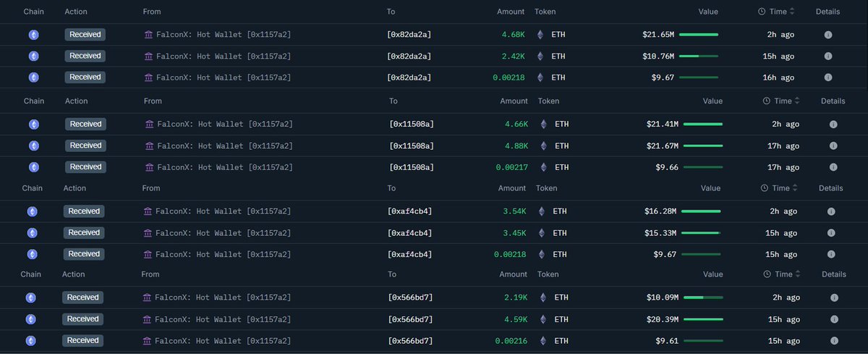Image resolution: width=868 pixels, height=354 pixels.
Task: Click Received badge in the 3.45K ETH row
Action: point(84,232)
